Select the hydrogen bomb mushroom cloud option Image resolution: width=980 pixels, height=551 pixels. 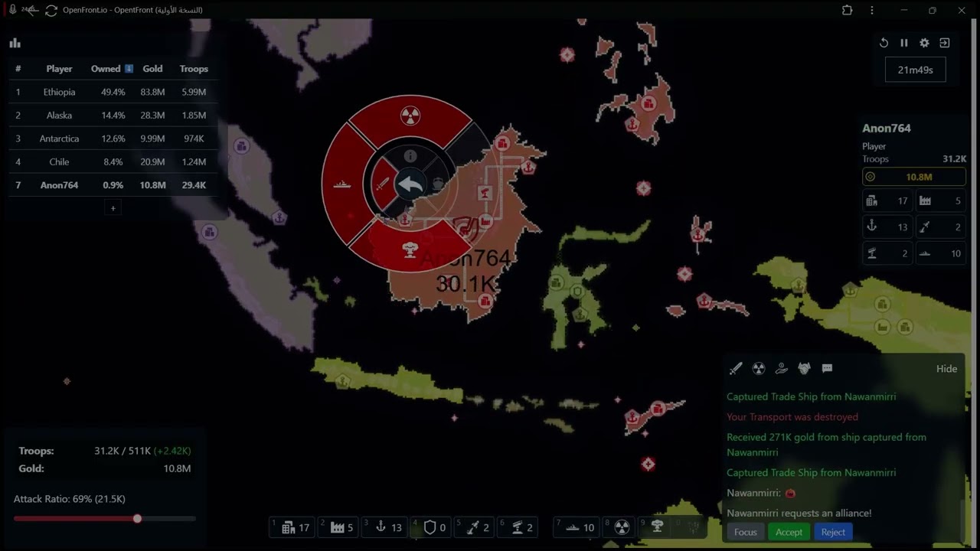(x=410, y=249)
